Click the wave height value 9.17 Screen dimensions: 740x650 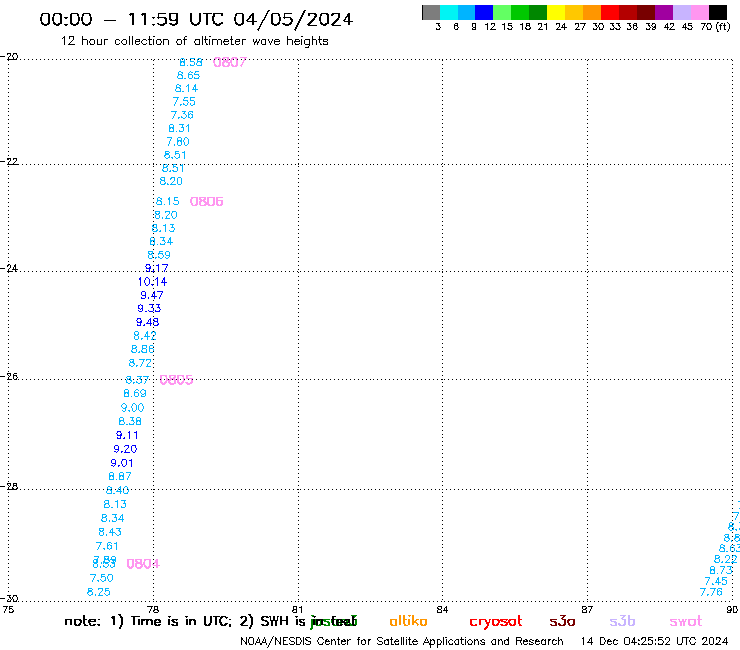pos(156,269)
